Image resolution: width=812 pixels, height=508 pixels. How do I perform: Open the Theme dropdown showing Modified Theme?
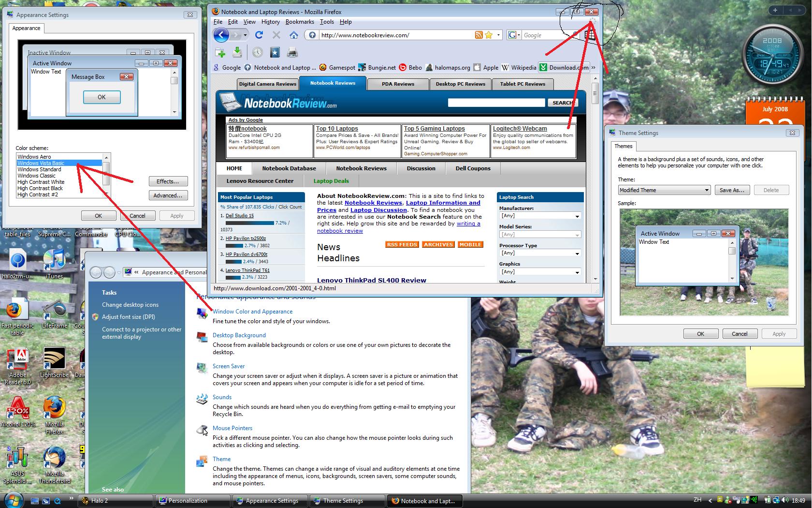pos(664,190)
